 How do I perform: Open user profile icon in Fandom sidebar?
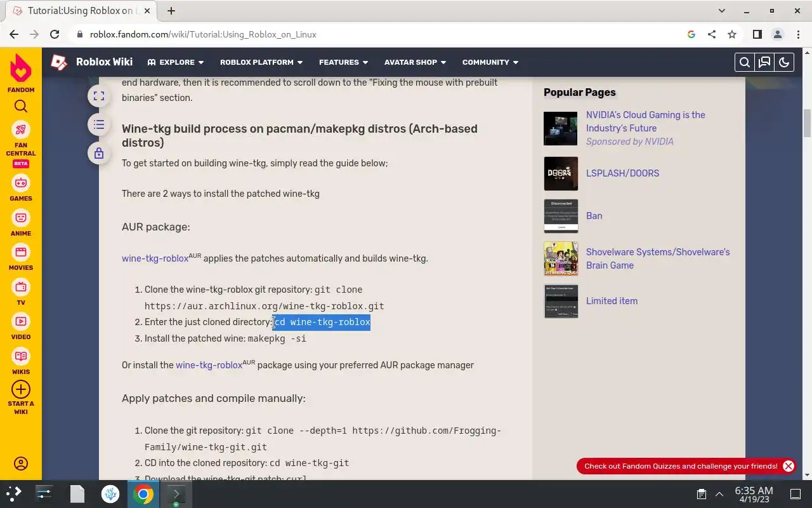coord(21,464)
